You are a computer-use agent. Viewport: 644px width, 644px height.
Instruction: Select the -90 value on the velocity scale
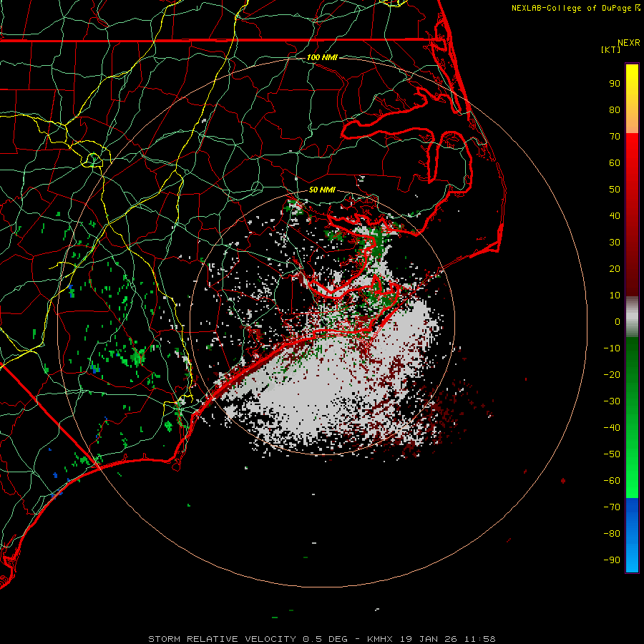point(612,560)
